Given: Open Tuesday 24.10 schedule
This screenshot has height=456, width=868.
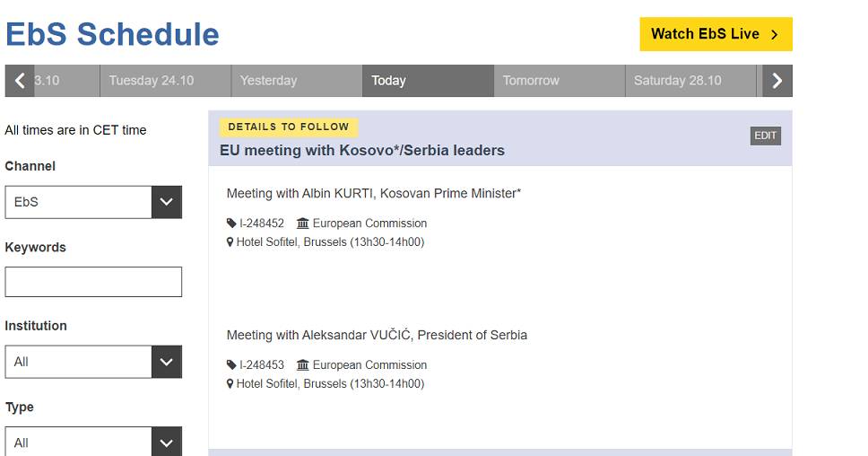Looking at the screenshot, I should (165, 81).
